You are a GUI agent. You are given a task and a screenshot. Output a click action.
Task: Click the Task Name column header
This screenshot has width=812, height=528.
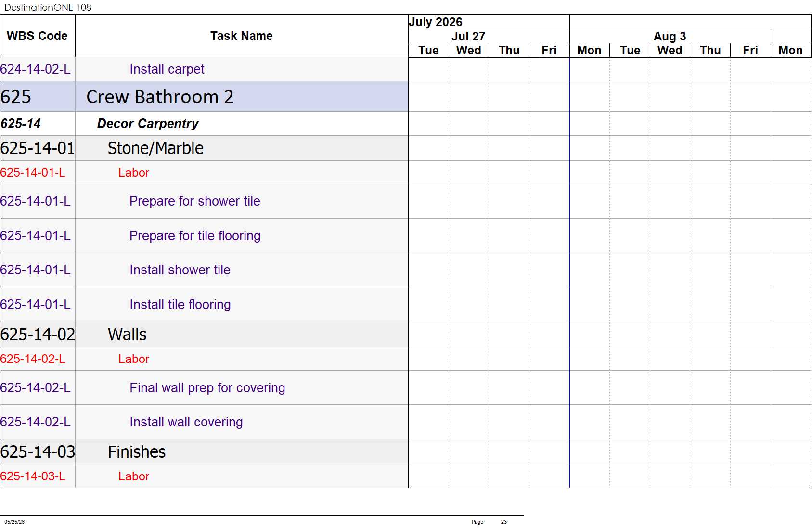tap(241, 36)
